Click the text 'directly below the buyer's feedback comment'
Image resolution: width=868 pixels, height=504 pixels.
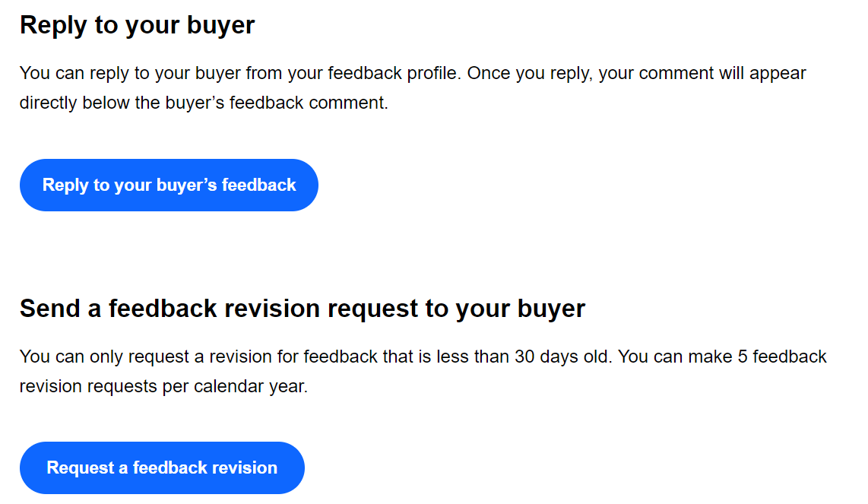204,103
